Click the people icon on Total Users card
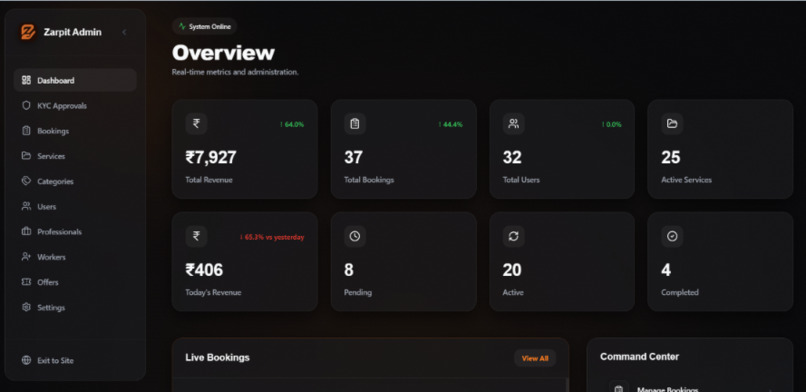The width and height of the screenshot is (806, 392). point(513,124)
